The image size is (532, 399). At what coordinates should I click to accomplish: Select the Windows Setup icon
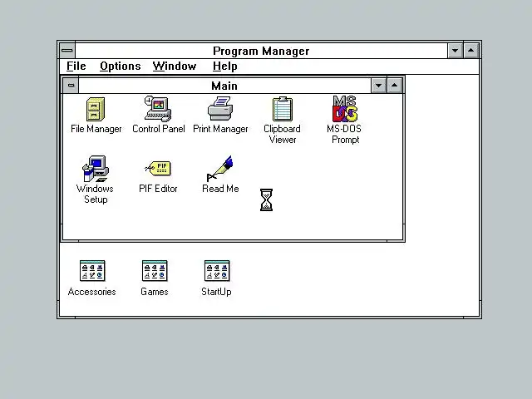[x=96, y=169]
